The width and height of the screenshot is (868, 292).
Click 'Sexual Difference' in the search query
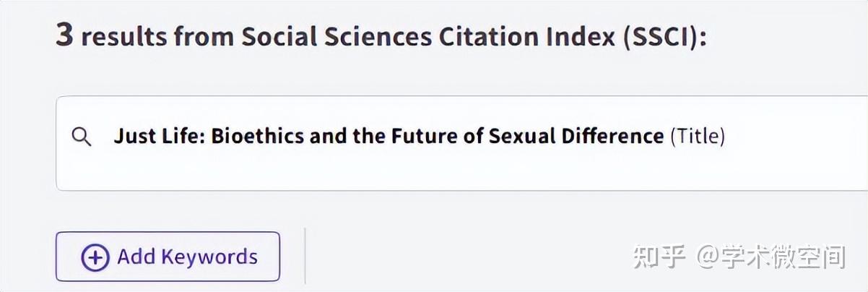pyautogui.click(x=576, y=136)
